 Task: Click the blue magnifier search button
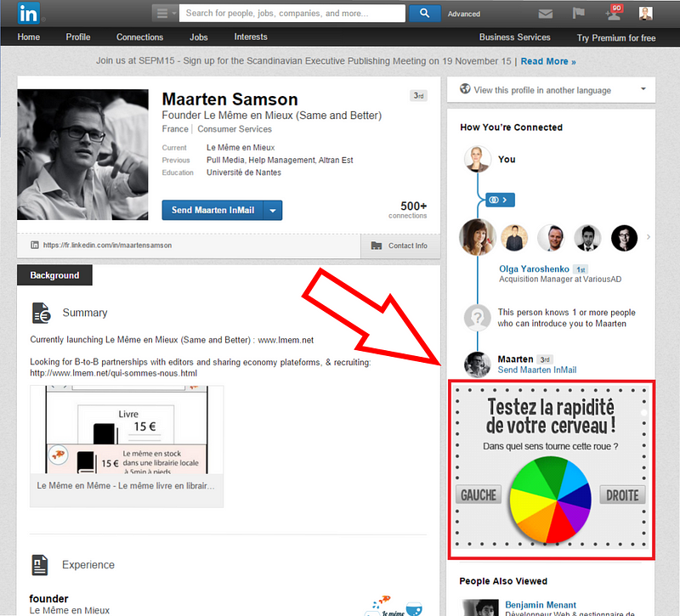click(x=424, y=14)
